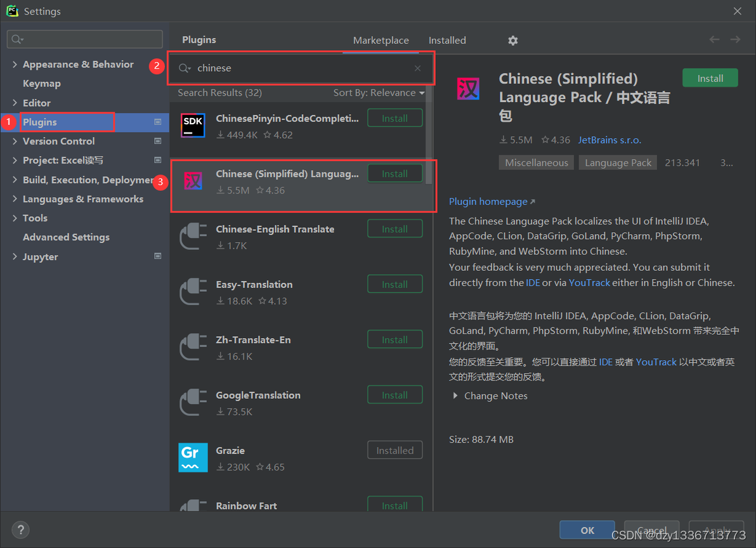Expand the Project: Excel node
The image size is (756, 548).
15,160
